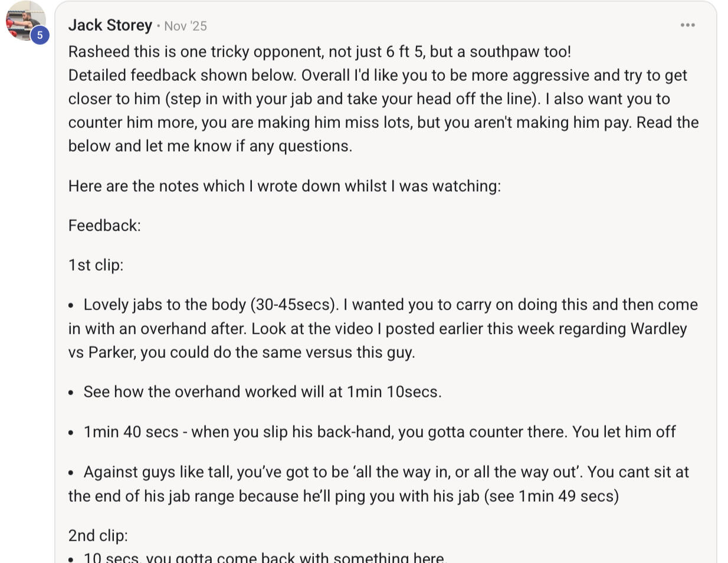Click the level 5 badge on avatar
Image resolution: width=728 pixels, height=563 pixels.
40,35
